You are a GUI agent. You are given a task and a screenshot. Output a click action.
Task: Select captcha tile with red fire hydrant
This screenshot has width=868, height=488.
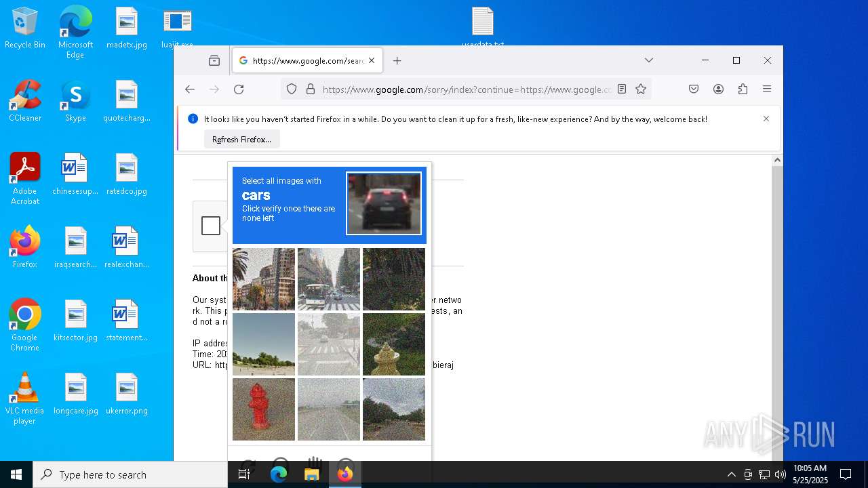[264, 409]
